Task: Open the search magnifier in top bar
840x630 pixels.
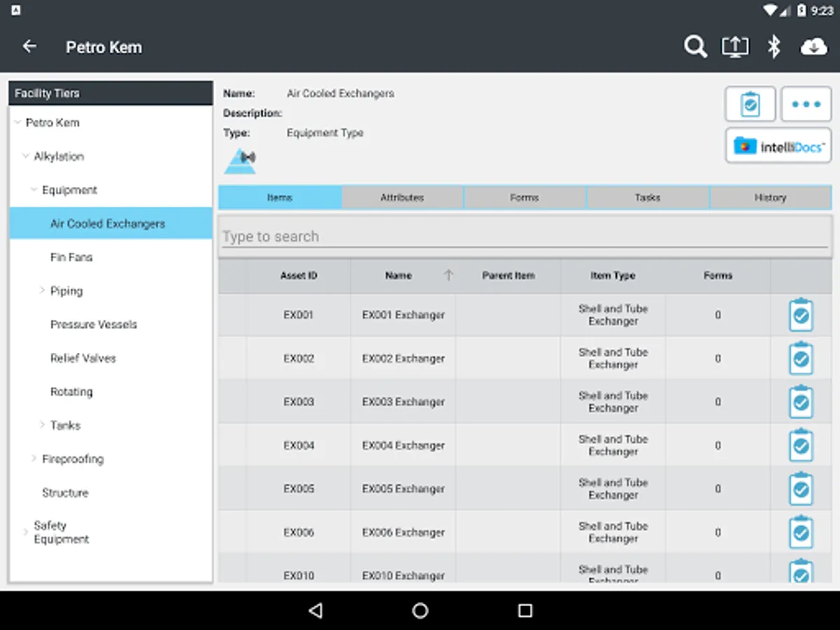Action: click(x=695, y=47)
